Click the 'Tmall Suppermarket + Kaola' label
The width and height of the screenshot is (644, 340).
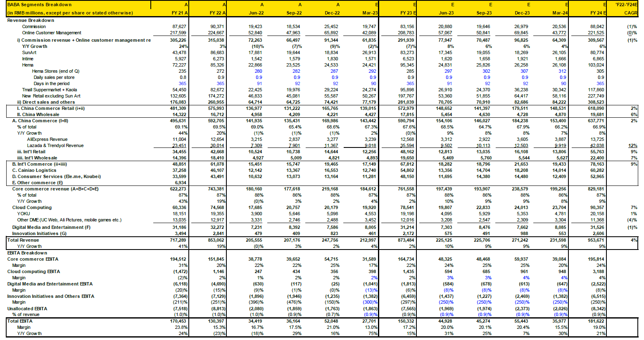pos(50,90)
